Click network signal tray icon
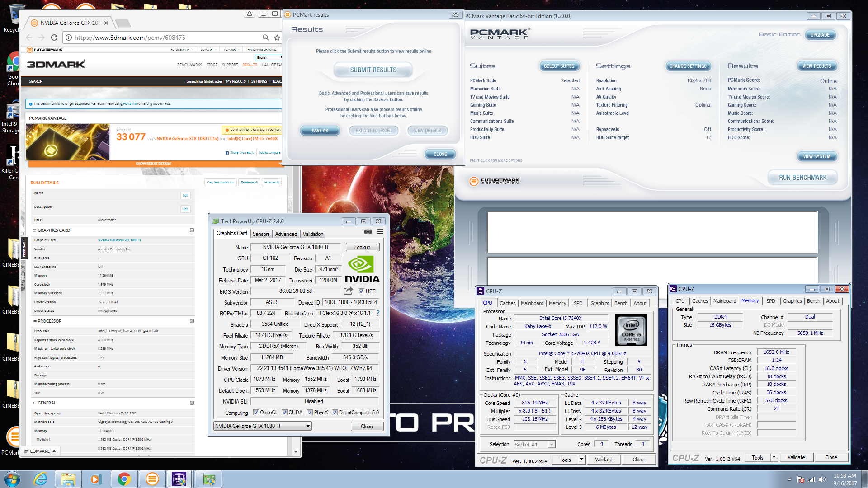The width and height of the screenshot is (868, 488). coord(812,479)
